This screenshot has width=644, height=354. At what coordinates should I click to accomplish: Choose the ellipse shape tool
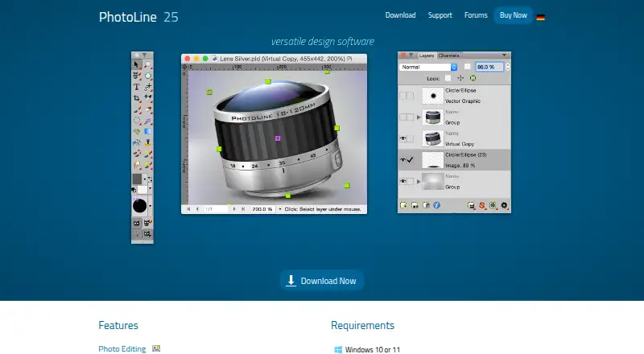tap(148, 76)
